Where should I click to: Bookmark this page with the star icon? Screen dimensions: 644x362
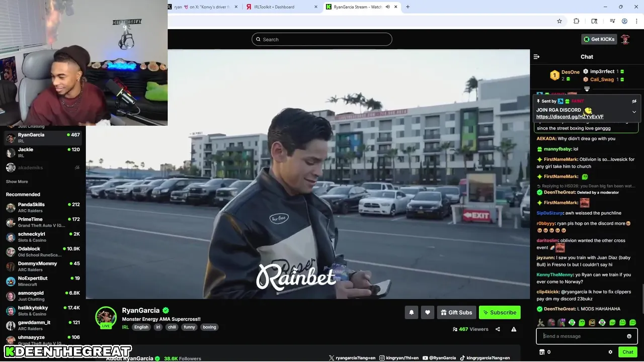pos(559,21)
